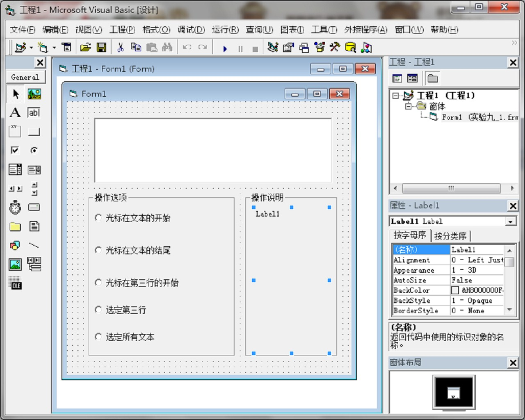Select the TextBox tool in the toolbox
The height and width of the screenshot is (420, 525).
34,113
